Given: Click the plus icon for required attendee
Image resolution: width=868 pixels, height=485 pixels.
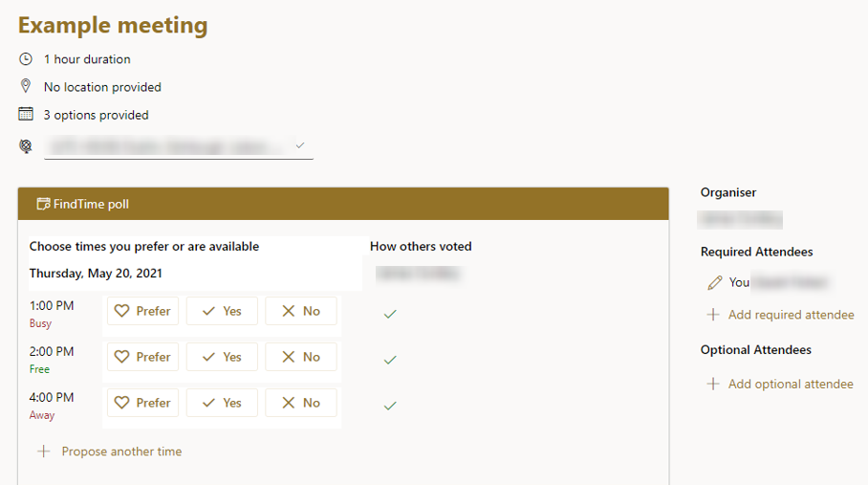Looking at the screenshot, I should pyautogui.click(x=712, y=315).
